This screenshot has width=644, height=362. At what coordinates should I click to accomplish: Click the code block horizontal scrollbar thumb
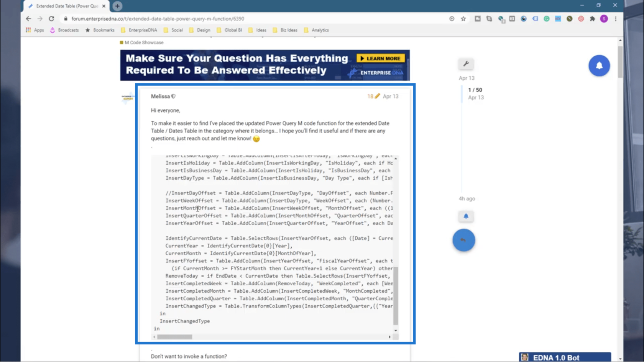pyautogui.click(x=174, y=337)
